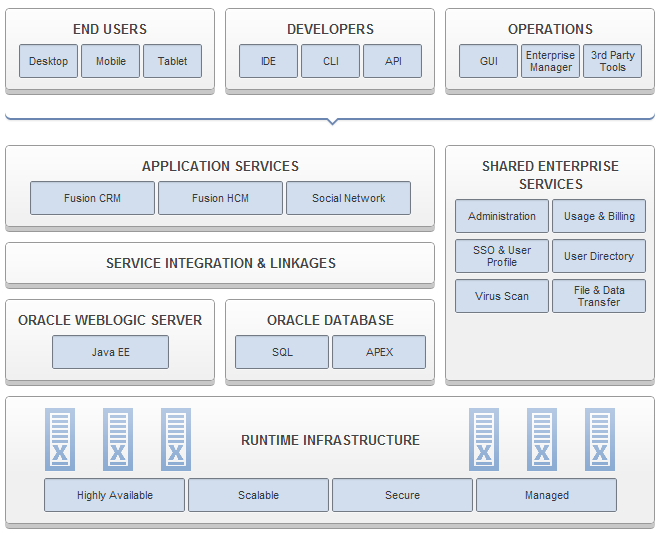Viewport: 664px width, 534px height.
Task: Click the Secure box
Action: (402, 495)
